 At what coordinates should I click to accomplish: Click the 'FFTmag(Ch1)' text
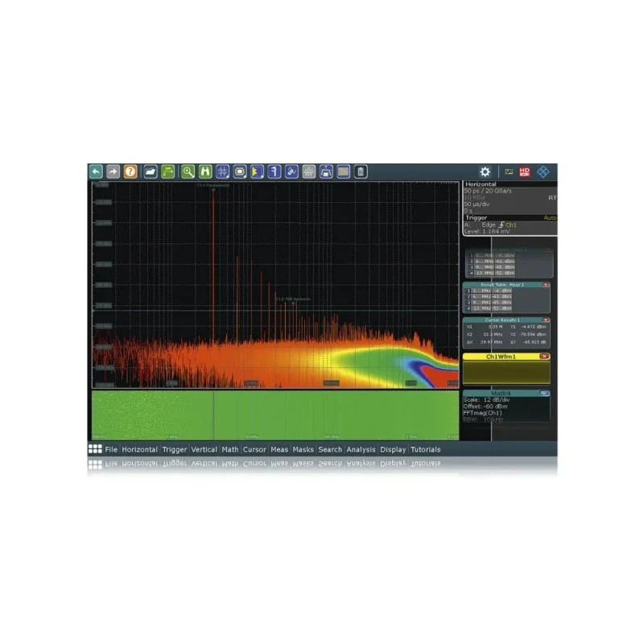click(x=482, y=413)
